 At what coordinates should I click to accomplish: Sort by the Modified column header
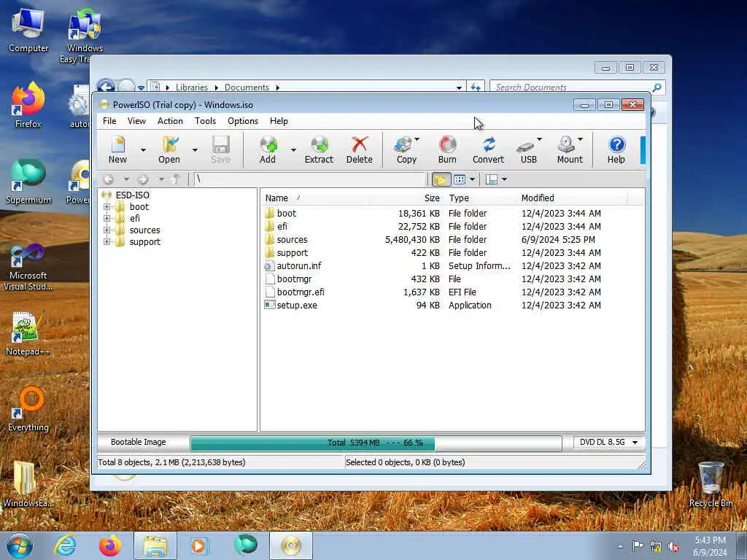572,198
